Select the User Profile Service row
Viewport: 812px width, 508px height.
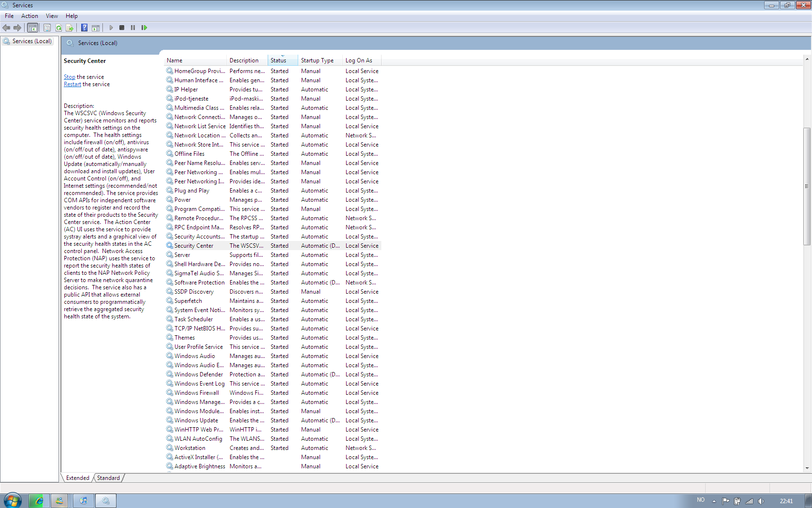click(273, 347)
